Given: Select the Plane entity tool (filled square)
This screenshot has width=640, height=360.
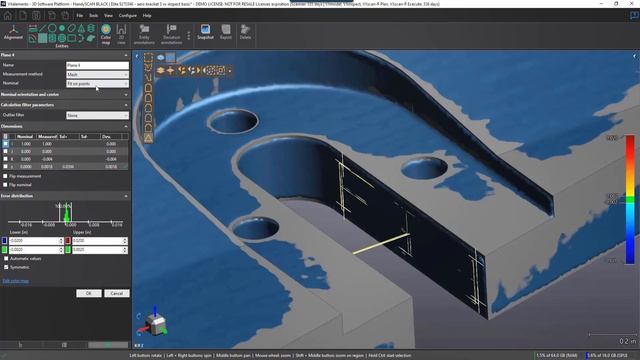Looking at the screenshot, I should [x=42, y=38].
